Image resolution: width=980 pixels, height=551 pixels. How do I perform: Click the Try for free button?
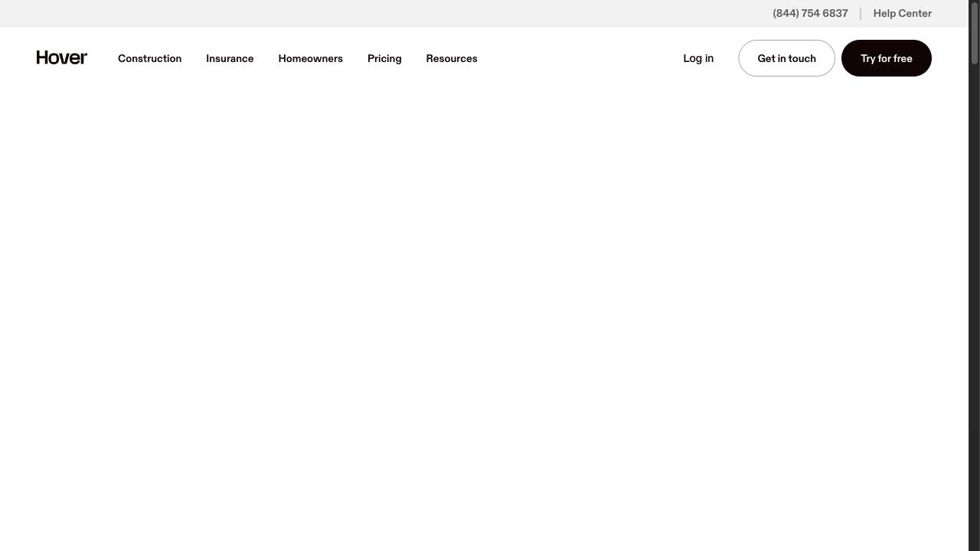pos(887,58)
